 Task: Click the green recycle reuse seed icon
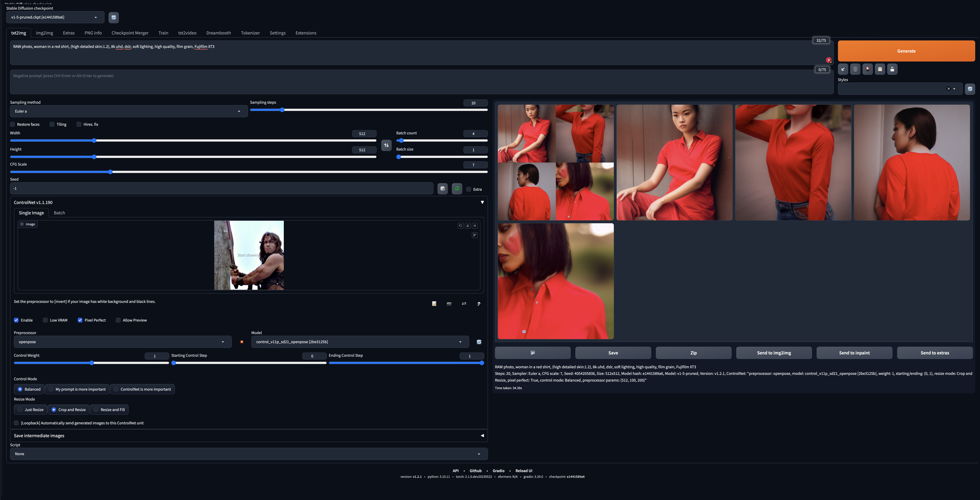[x=457, y=189]
